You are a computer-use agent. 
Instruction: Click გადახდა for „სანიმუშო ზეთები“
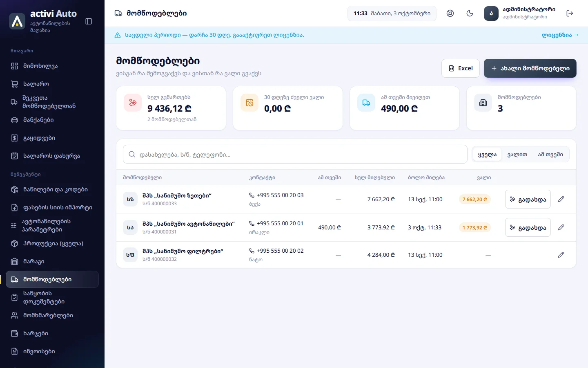coord(528,199)
